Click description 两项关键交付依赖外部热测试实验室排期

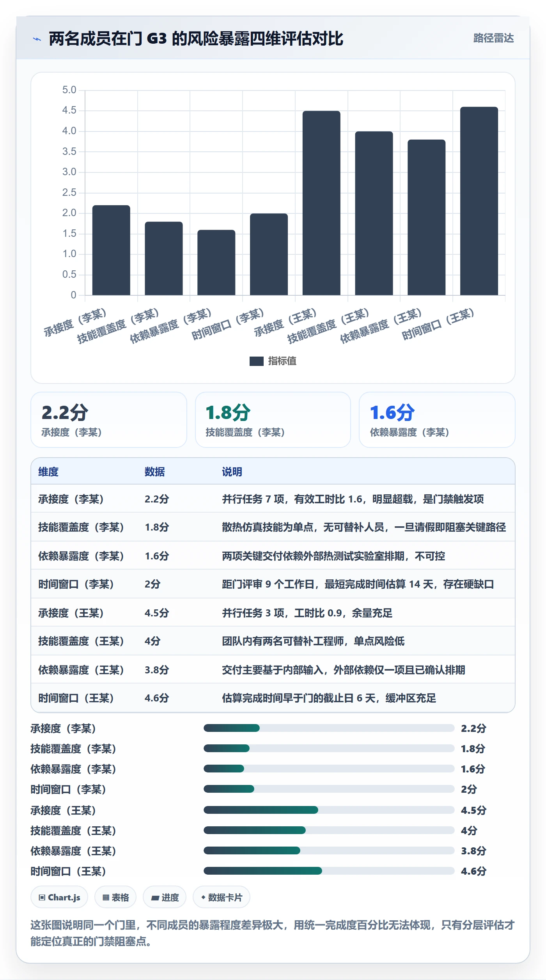pos(333,556)
